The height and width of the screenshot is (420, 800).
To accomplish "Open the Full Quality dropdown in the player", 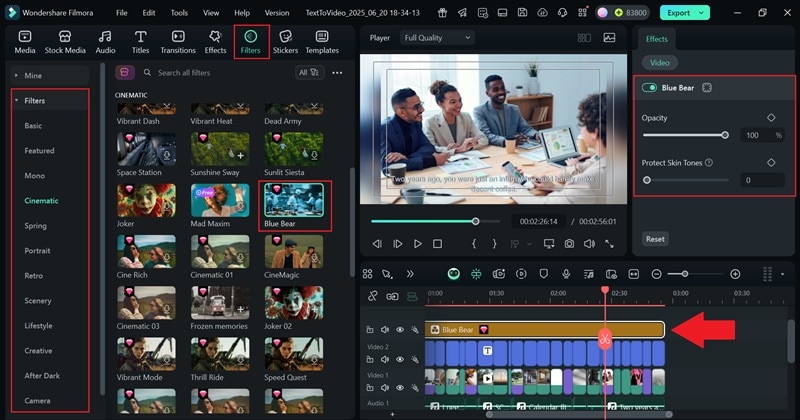I will pos(437,38).
